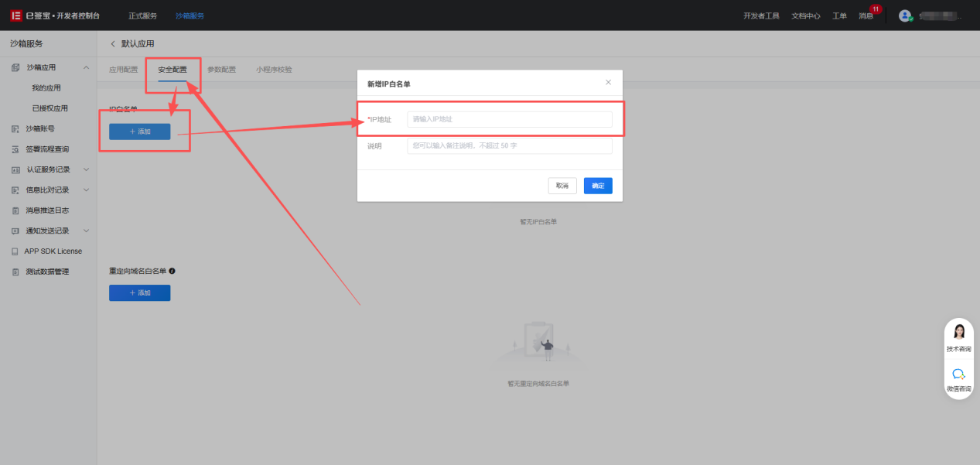Screen dimensions: 980x465
Task: Open 消息 notifications with badge 11
Action: tap(866, 15)
